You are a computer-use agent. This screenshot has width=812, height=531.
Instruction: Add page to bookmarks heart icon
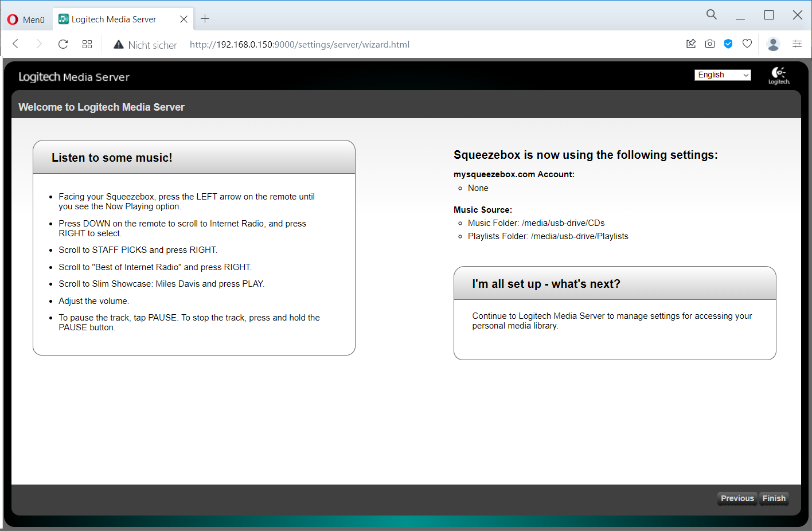coord(747,44)
